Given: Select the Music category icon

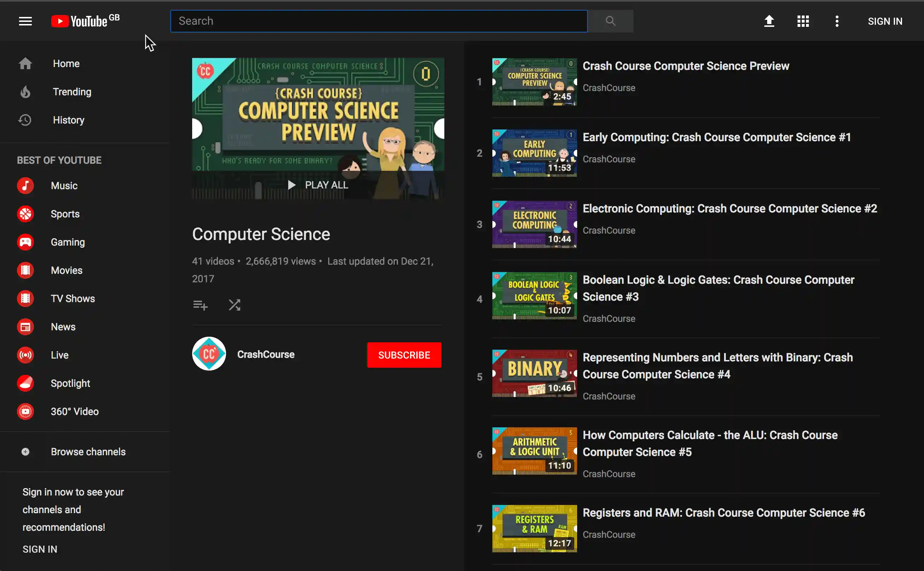Looking at the screenshot, I should click(x=25, y=185).
